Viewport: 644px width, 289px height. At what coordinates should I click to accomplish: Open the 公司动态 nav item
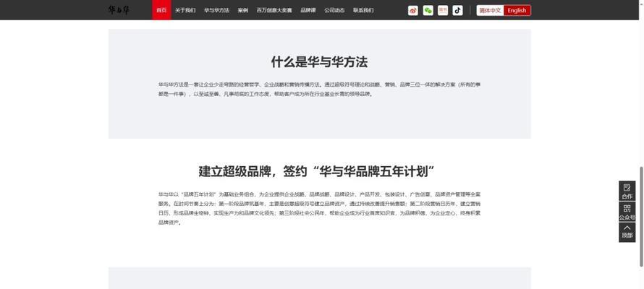click(x=334, y=10)
